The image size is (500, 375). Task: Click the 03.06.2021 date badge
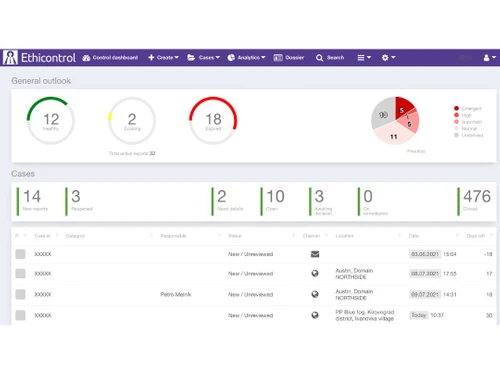[425, 254]
